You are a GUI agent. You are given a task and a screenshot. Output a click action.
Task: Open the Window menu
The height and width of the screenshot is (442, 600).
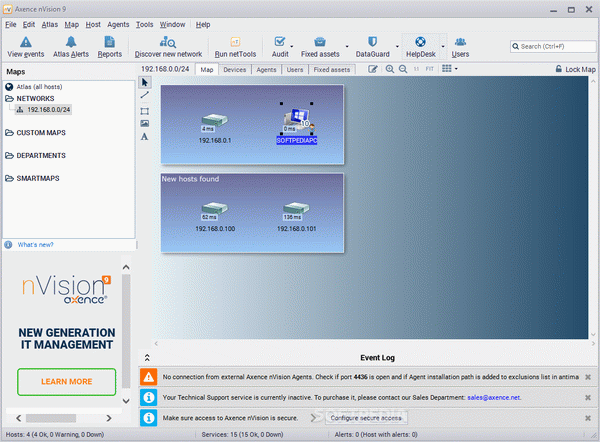pos(172,24)
